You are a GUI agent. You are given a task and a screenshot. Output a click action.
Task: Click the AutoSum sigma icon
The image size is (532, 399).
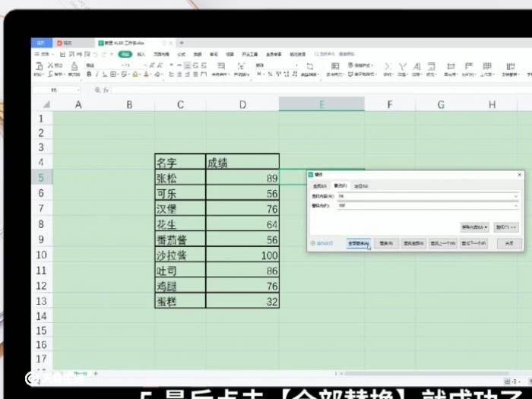coord(389,67)
